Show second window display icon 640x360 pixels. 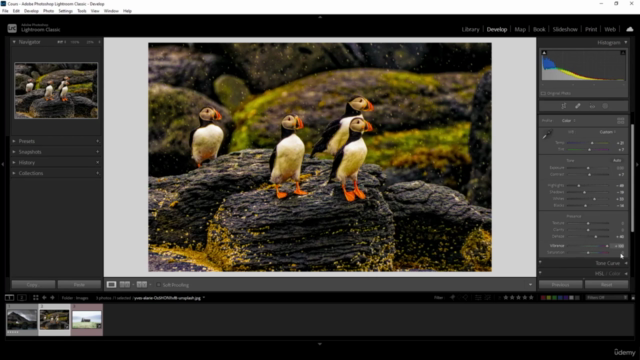tap(22, 298)
